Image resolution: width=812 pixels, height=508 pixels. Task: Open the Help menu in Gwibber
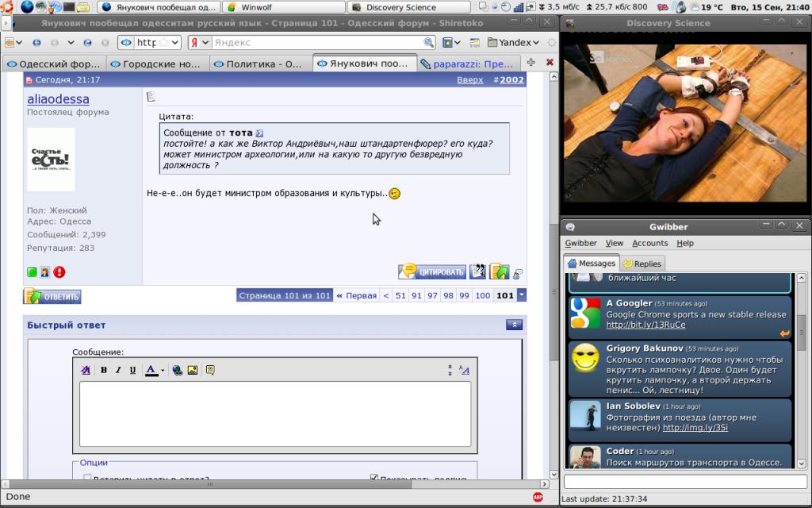[685, 243]
